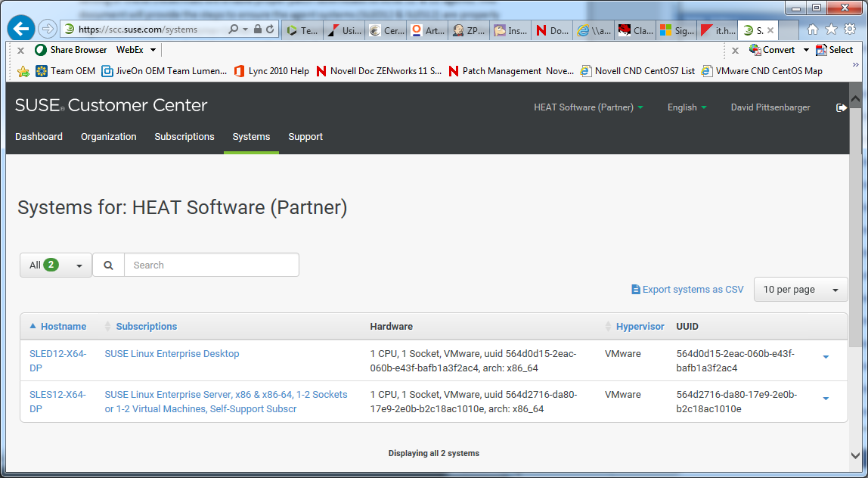Click the address bar search magnifier icon
This screenshot has height=478, width=868.
[x=234, y=29]
